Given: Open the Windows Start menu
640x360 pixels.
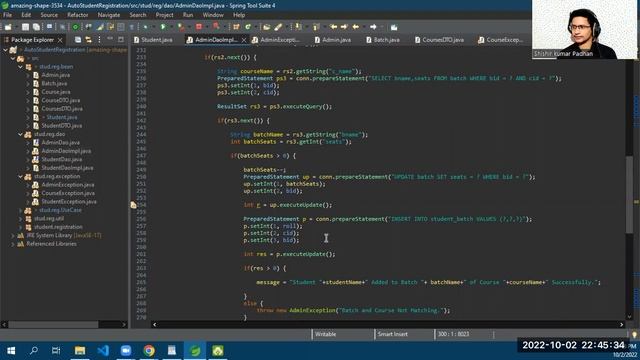Looking at the screenshot, I should click(x=11, y=351).
